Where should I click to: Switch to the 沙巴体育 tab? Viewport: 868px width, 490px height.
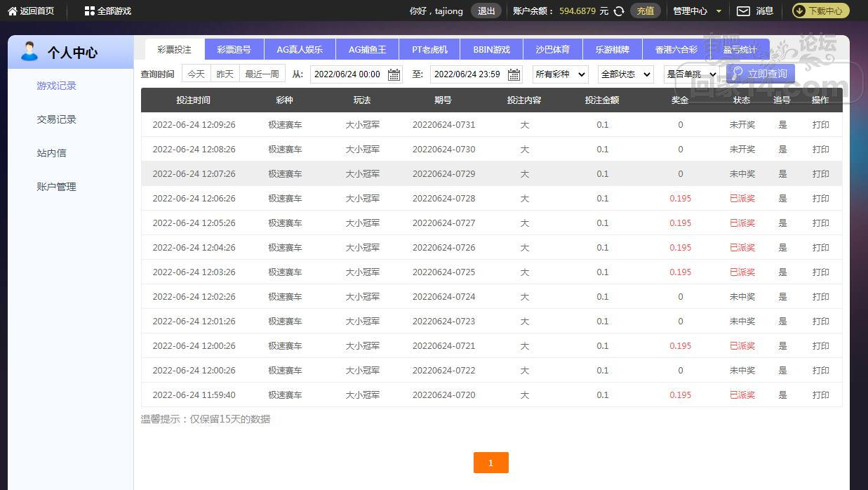coord(552,50)
